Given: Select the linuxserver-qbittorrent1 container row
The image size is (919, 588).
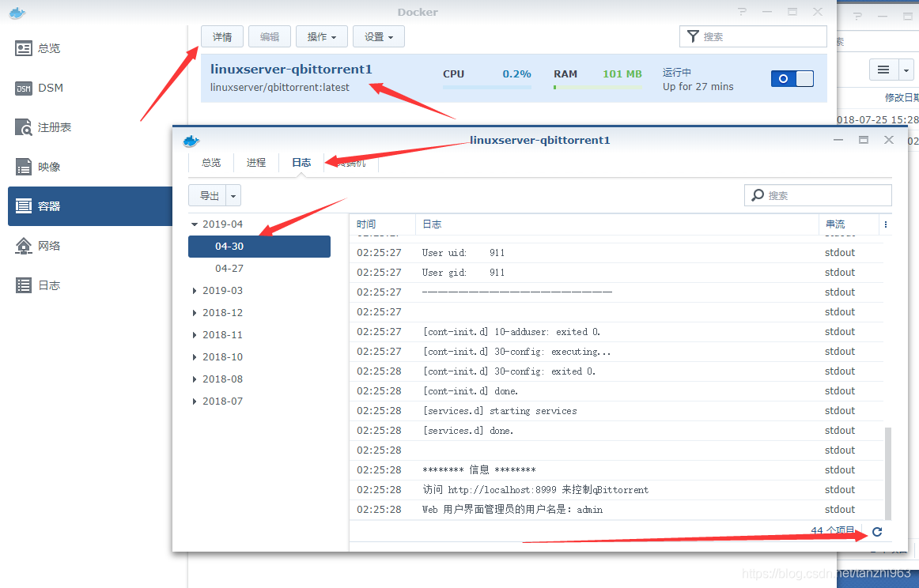Looking at the screenshot, I should click(x=513, y=78).
